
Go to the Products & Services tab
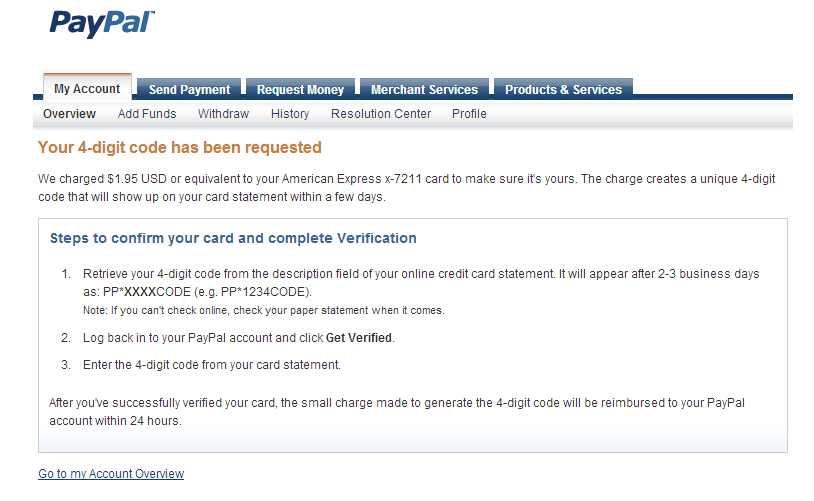tap(563, 89)
